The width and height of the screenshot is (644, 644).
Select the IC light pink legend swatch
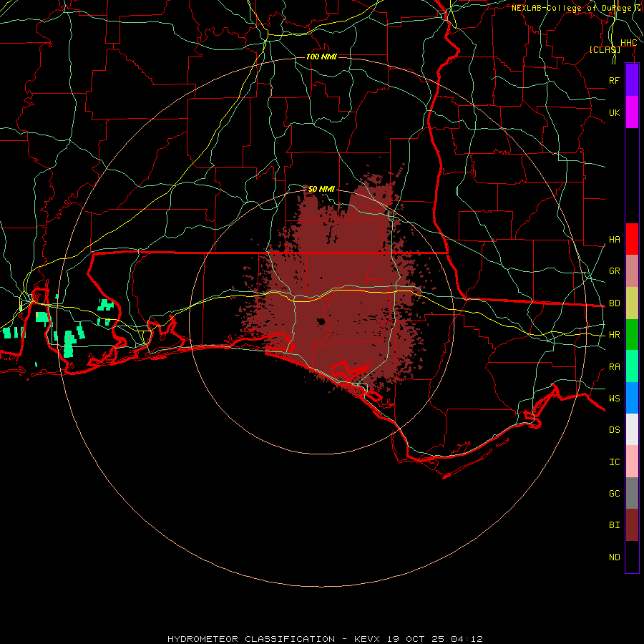[632, 462]
